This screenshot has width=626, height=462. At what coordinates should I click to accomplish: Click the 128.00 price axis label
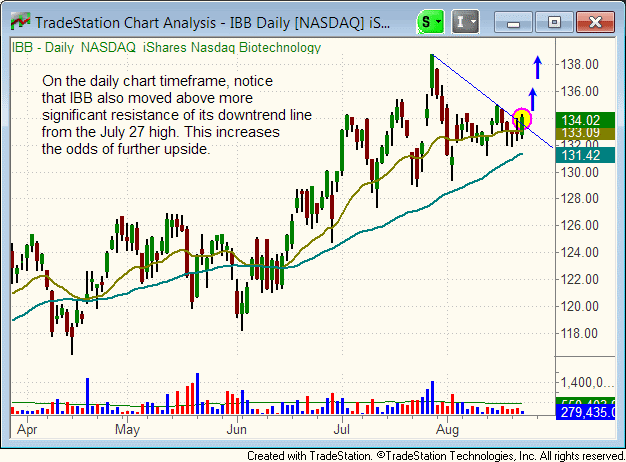pyautogui.click(x=580, y=198)
